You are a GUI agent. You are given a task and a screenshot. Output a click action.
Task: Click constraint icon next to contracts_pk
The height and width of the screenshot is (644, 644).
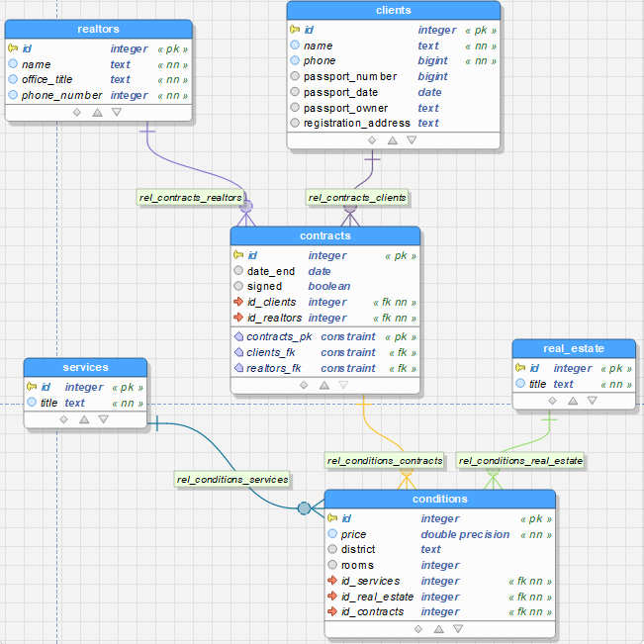(238, 336)
